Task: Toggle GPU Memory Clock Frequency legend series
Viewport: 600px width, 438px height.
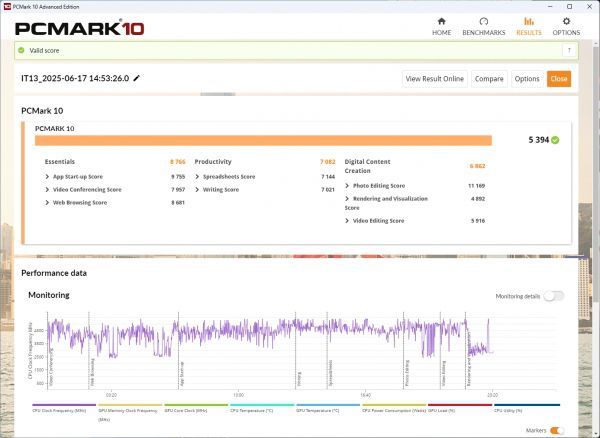Action: click(x=130, y=412)
